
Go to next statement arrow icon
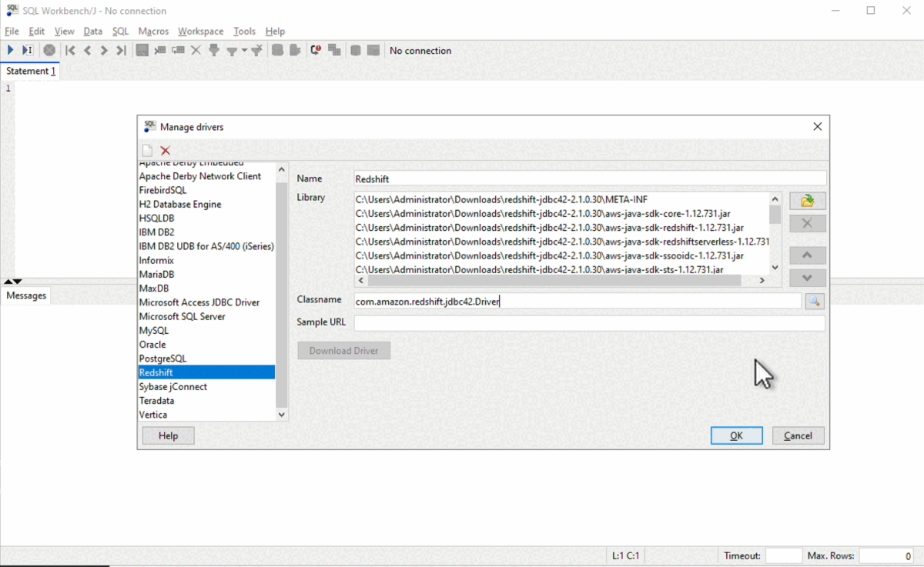104,50
